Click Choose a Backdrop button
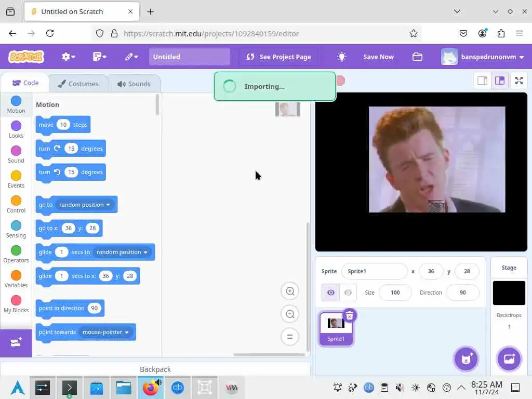532x399 pixels. [509, 359]
